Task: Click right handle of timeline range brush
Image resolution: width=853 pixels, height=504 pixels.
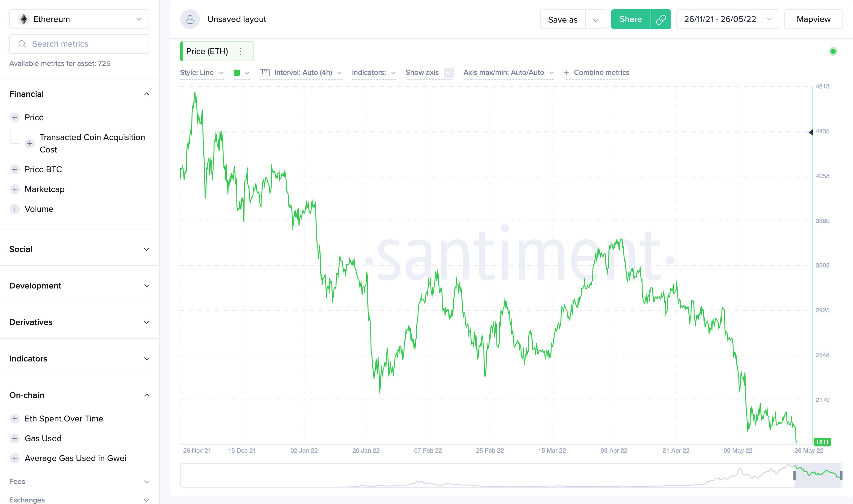Action: point(841,476)
